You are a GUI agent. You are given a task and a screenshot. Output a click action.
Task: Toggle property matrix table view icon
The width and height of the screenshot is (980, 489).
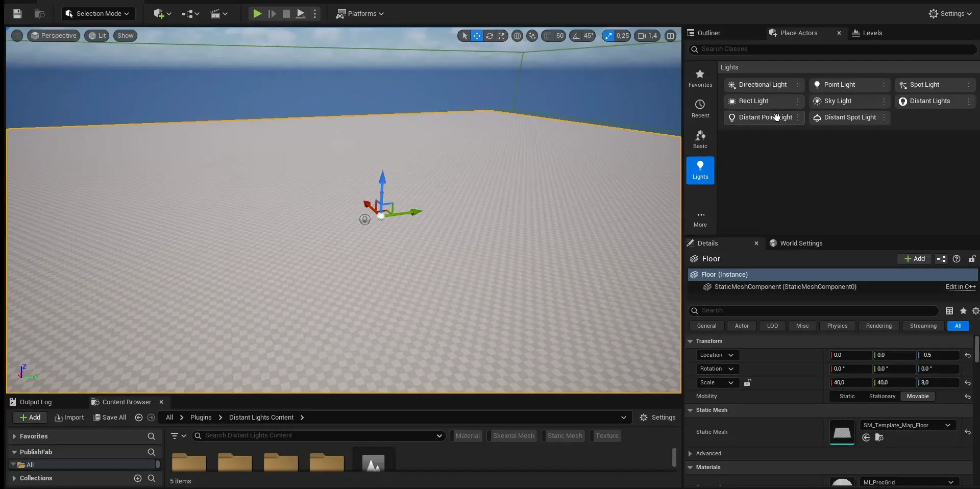[949, 311]
